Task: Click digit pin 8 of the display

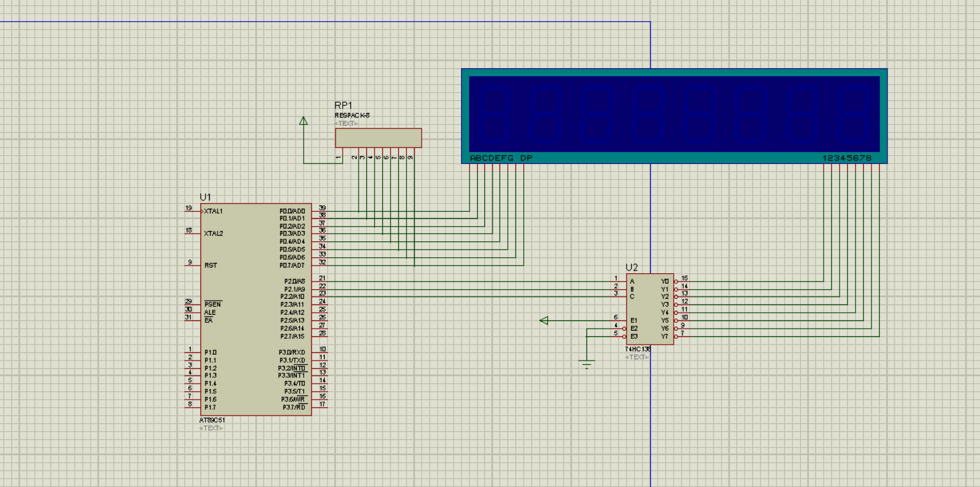Action: (879, 168)
